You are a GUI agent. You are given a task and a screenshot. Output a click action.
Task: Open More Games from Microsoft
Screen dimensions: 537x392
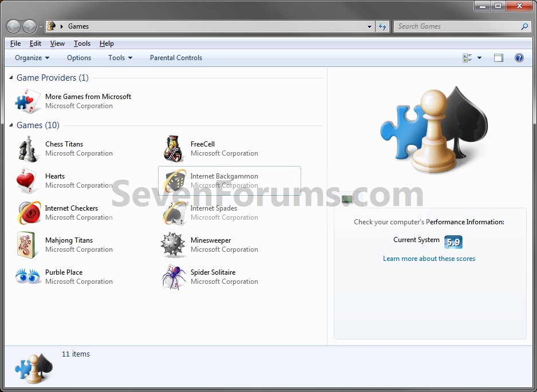[88, 97]
